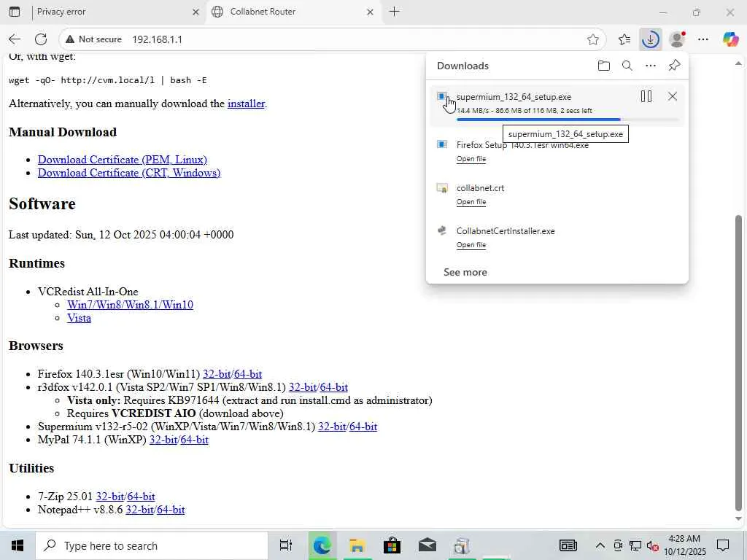
Task: Open VCRedist Win7/Win8/Win8.1/Win10 link
Action: click(x=130, y=305)
